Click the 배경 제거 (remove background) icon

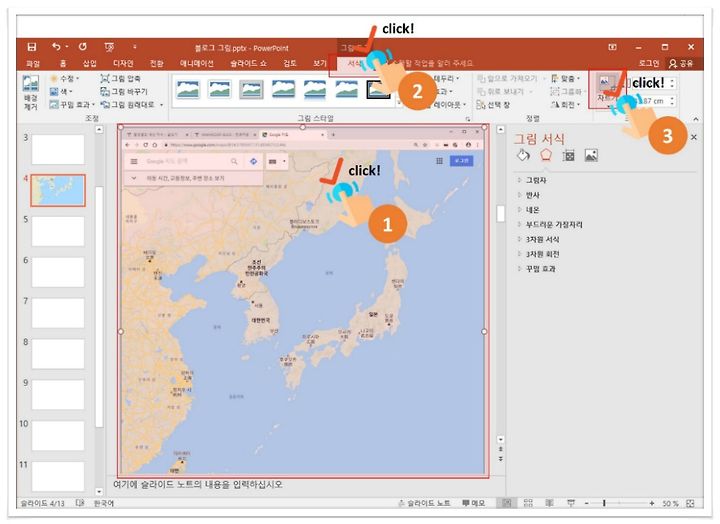[31, 93]
